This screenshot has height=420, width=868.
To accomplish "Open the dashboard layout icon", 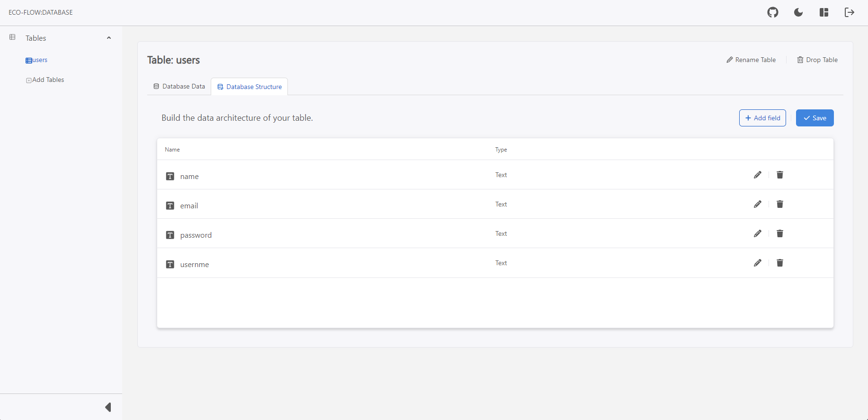I will point(824,12).
